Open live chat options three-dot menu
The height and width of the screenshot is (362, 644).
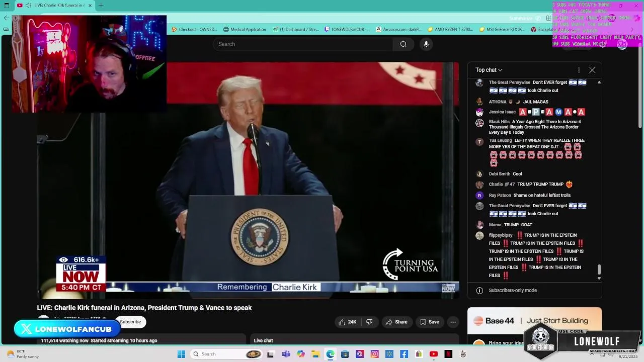579,70
